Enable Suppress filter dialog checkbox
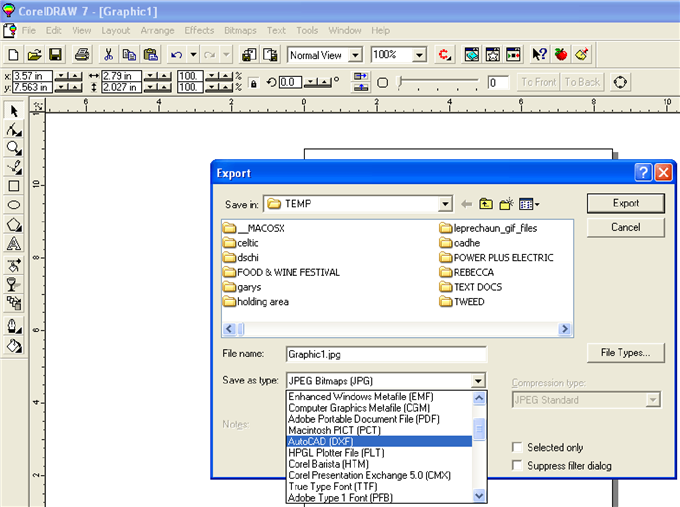This screenshot has width=680, height=507. pyautogui.click(x=517, y=465)
